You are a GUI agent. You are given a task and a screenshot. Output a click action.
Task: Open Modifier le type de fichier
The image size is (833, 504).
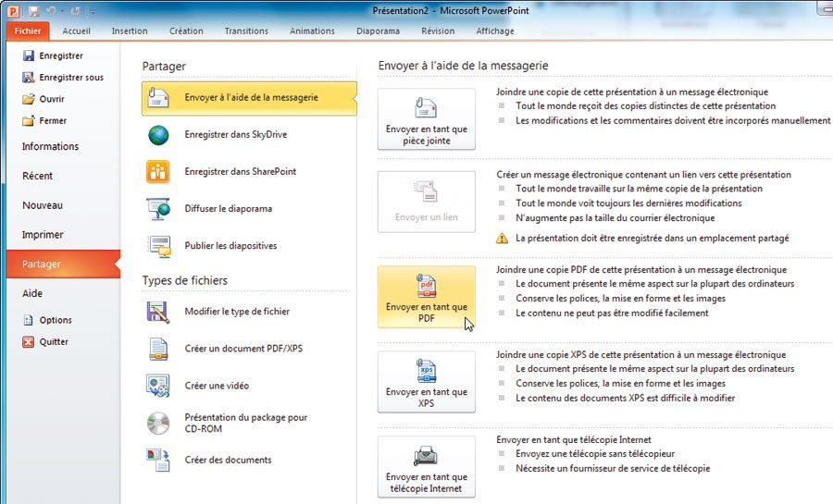237,312
